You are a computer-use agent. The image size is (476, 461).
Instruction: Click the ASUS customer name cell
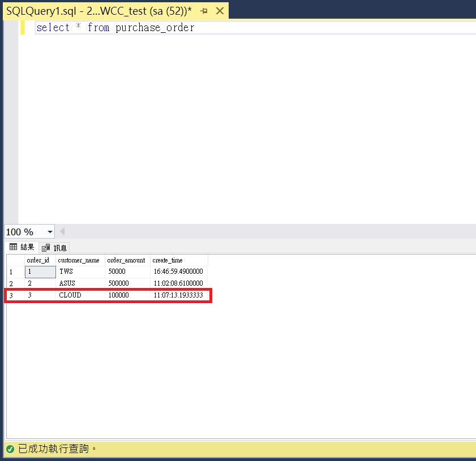tap(80, 283)
